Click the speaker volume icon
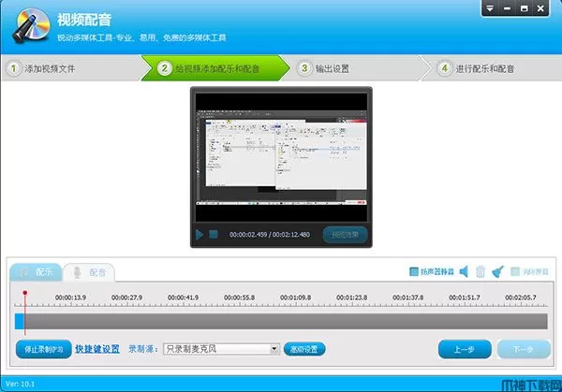Image resolution: width=562 pixels, height=392 pixels. point(463,272)
